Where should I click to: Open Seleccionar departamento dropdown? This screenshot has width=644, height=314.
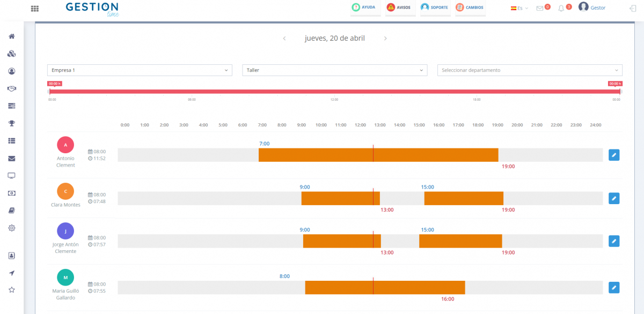tap(530, 70)
